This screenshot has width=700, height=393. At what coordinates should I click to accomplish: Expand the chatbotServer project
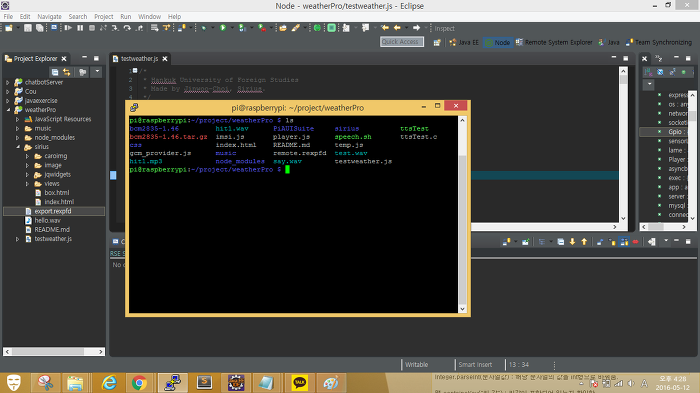(x=8, y=82)
